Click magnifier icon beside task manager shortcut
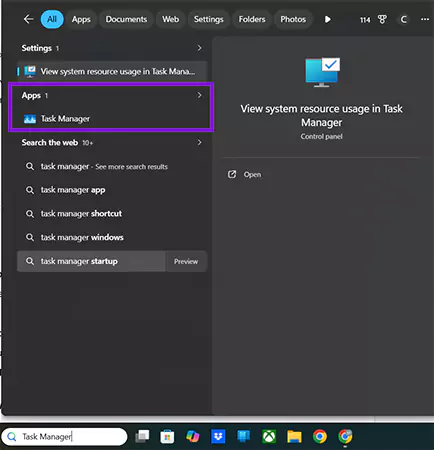 click(30, 214)
